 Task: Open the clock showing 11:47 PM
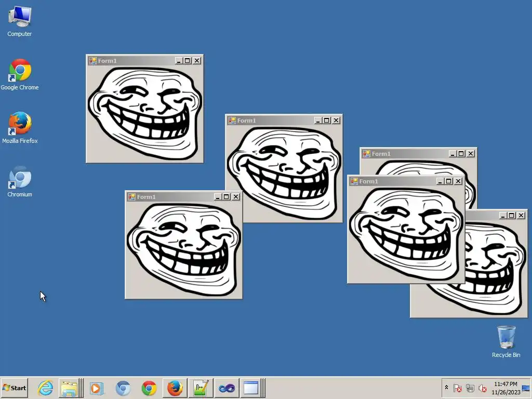pyautogui.click(x=506, y=388)
